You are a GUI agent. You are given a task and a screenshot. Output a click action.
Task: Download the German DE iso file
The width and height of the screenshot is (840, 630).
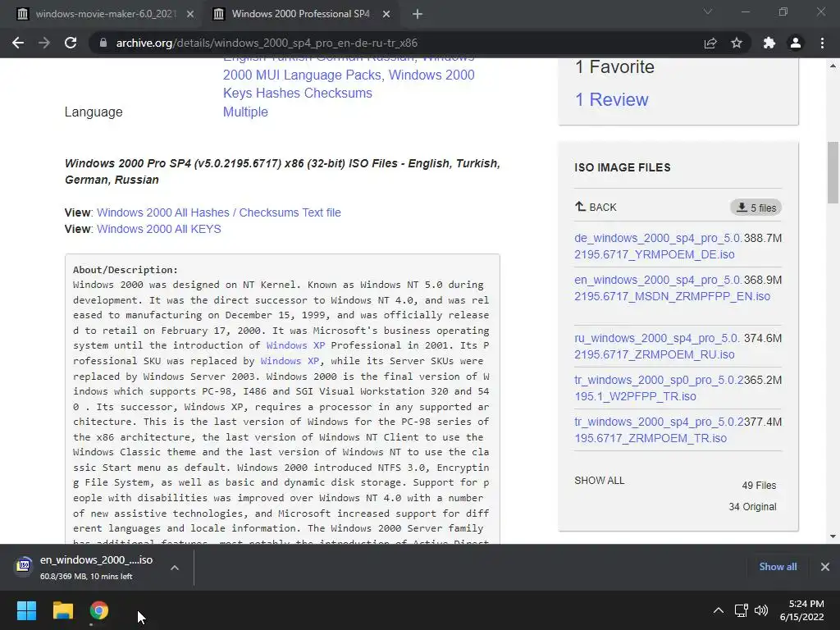point(659,246)
